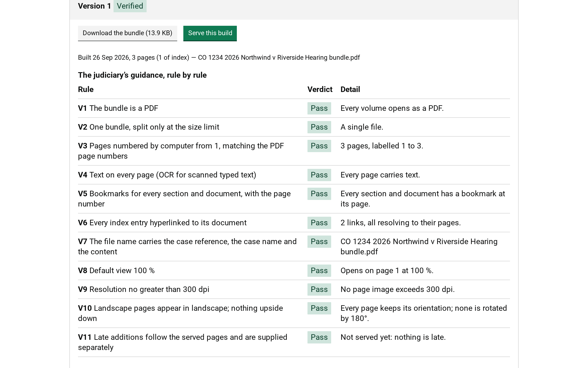Click the Pass verdict for rule V7

319,241
